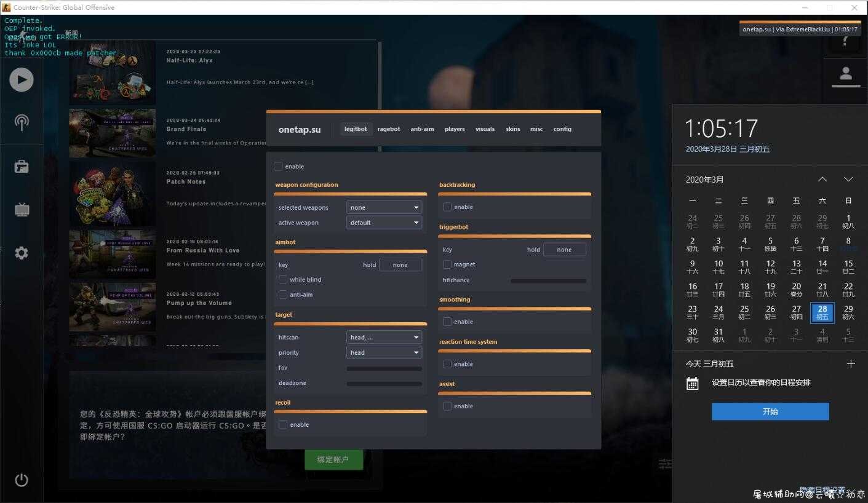The width and height of the screenshot is (868, 503).
Task: Click the onetap.su menu logo text
Action: pos(300,130)
